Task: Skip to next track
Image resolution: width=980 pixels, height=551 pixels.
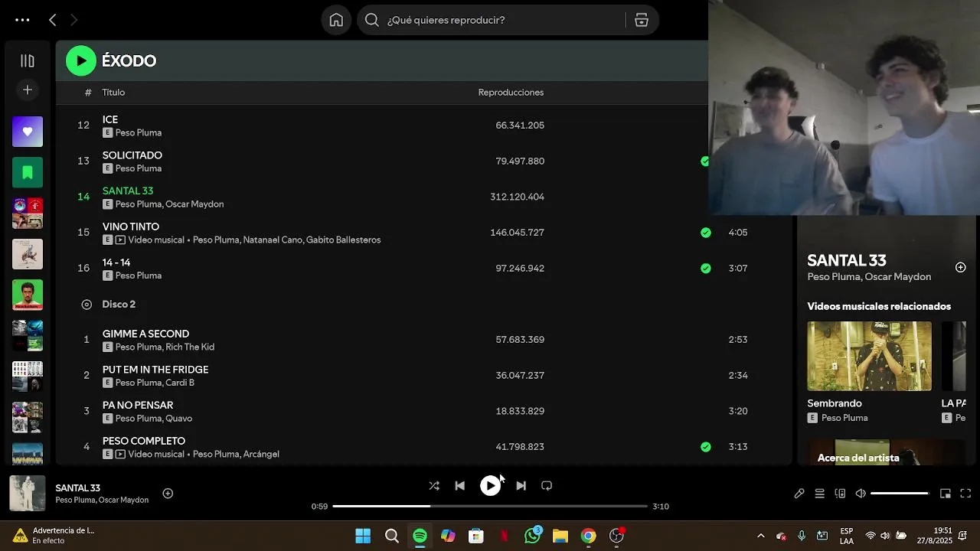Action: pyautogui.click(x=521, y=485)
